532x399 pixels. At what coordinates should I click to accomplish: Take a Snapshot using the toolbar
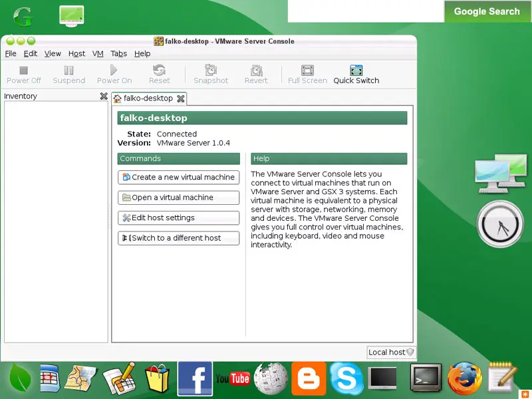pyautogui.click(x=211, y=74)
